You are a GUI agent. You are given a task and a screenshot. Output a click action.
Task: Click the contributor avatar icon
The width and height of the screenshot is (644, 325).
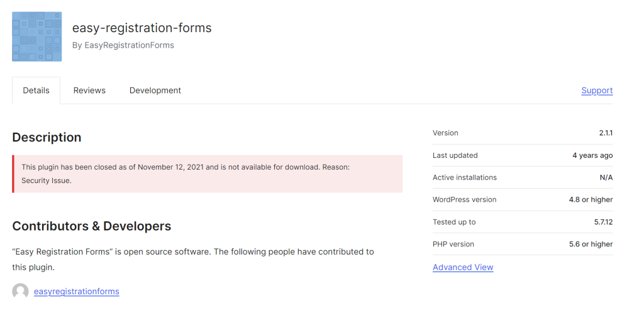coord(20,291)
